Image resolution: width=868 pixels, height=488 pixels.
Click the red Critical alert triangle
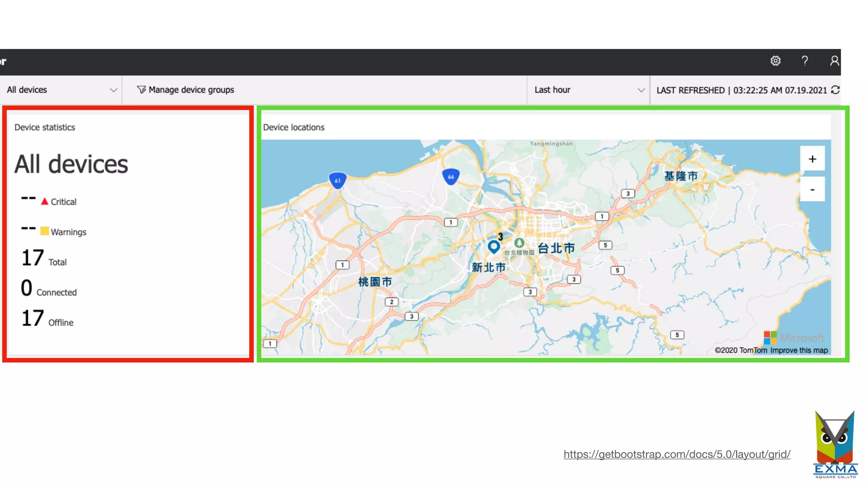[45, 201]
